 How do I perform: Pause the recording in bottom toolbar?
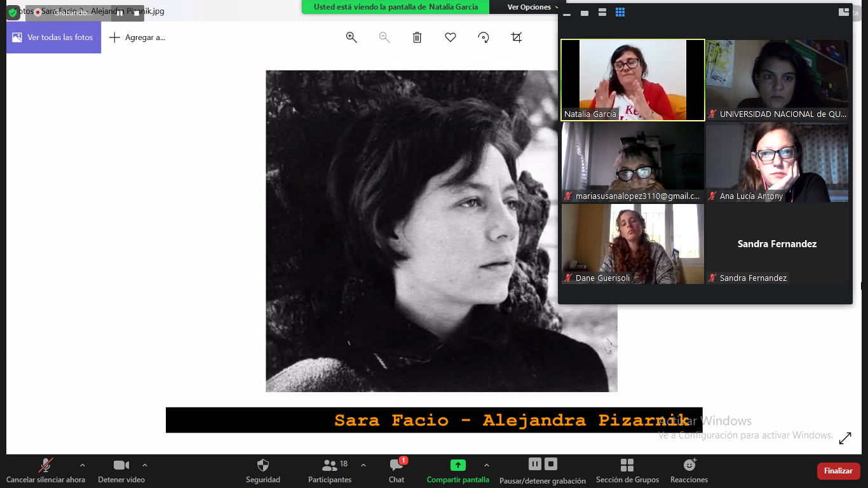[534, 464]
